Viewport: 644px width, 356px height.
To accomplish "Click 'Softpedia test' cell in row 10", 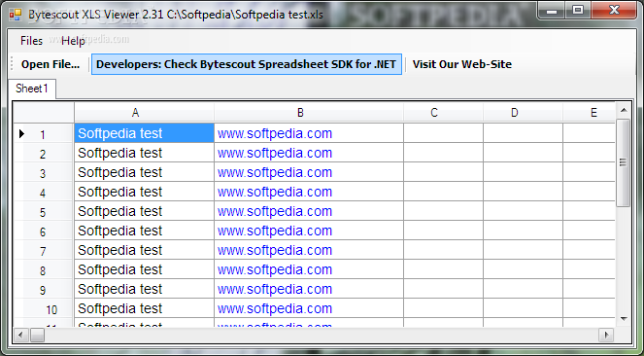I will 144,308.
